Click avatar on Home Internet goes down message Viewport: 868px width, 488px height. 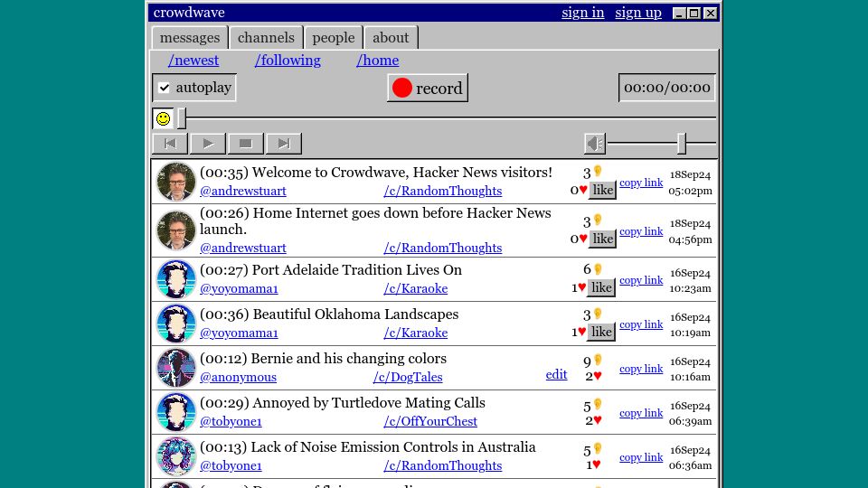click(x=176, y=230)
